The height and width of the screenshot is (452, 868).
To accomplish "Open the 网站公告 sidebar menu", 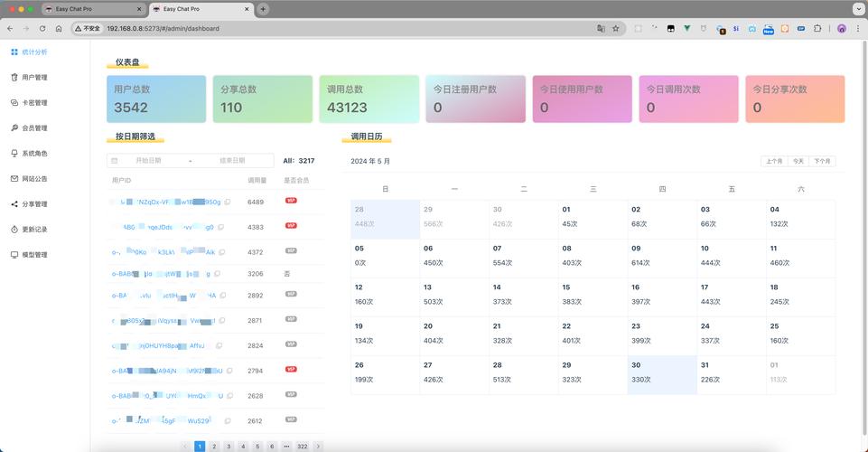I will click(29, 179).
